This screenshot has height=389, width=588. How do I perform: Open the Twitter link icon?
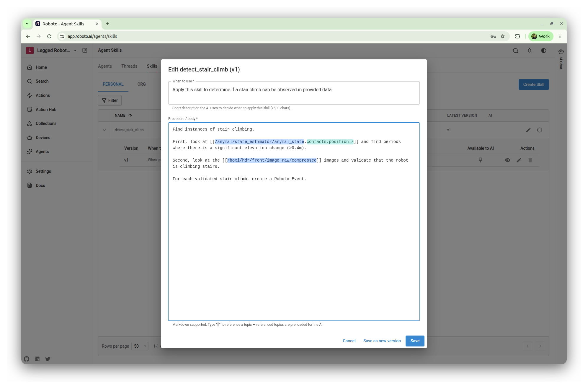(48, 359)
